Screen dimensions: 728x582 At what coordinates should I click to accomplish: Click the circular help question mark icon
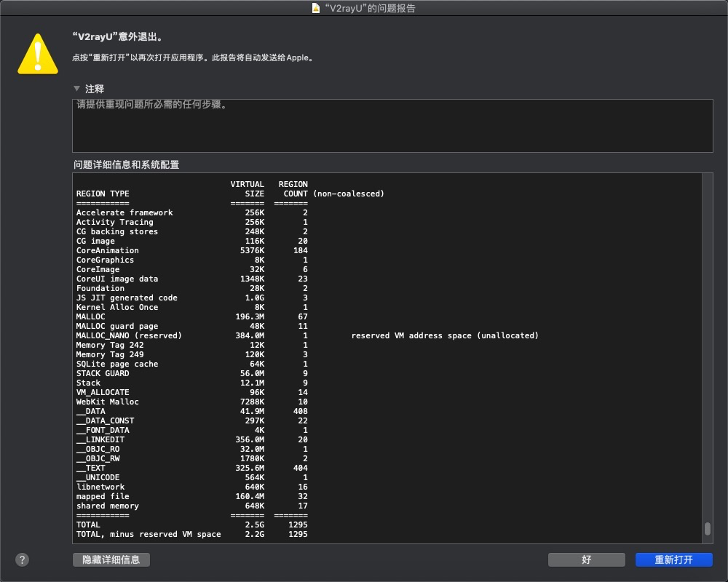tap(22, 559)
